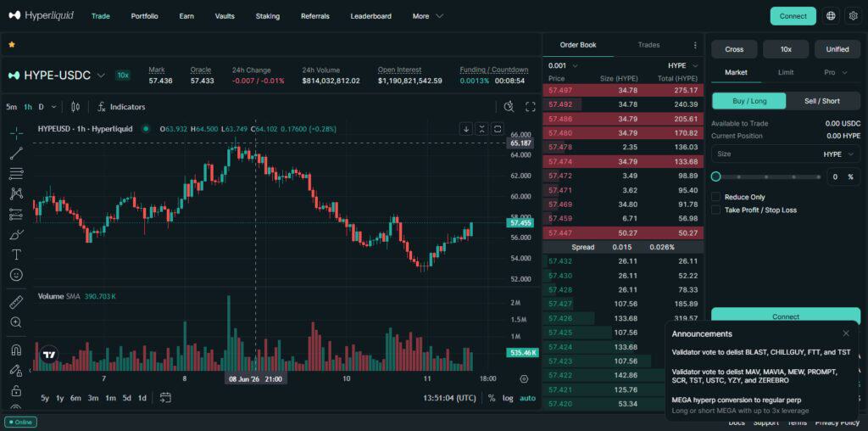Click the chart quick search icon
The image size is (868, 431).
pyautogui.click(x=509, y=107)
